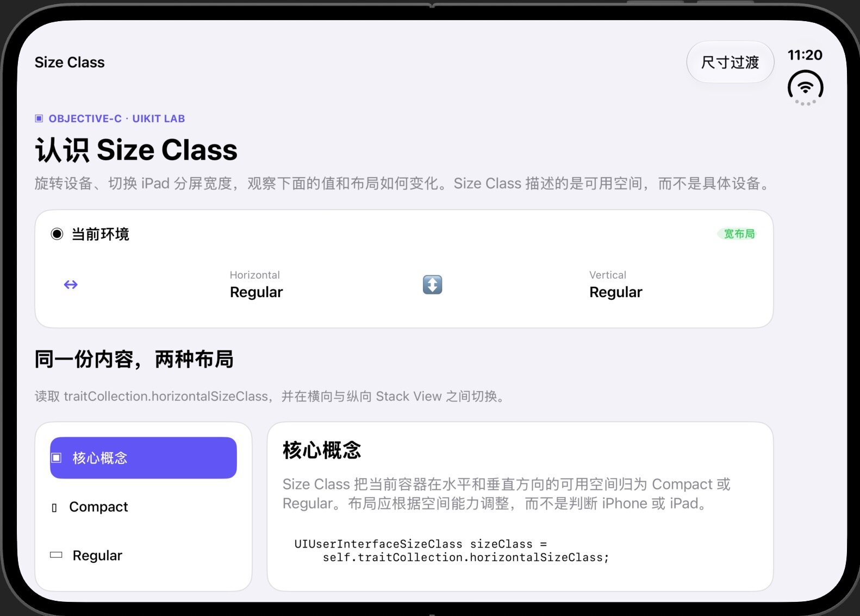Click the narrow rectangle icon beside Compact
Viewport: 860px width, 616px height.
tap(54, 508)
